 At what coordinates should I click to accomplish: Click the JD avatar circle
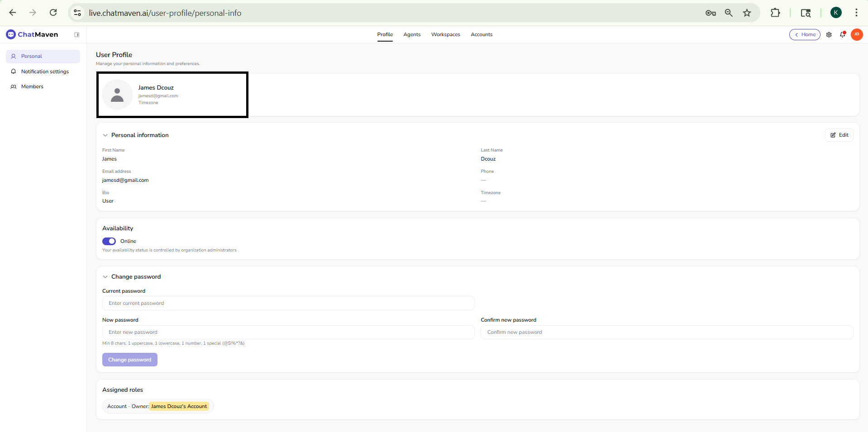857,34
